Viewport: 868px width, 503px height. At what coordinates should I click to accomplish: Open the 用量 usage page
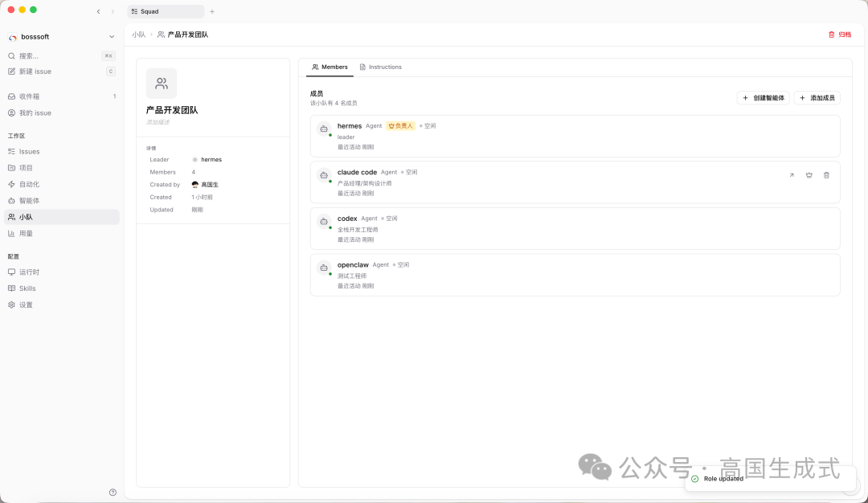coord(61,234)
